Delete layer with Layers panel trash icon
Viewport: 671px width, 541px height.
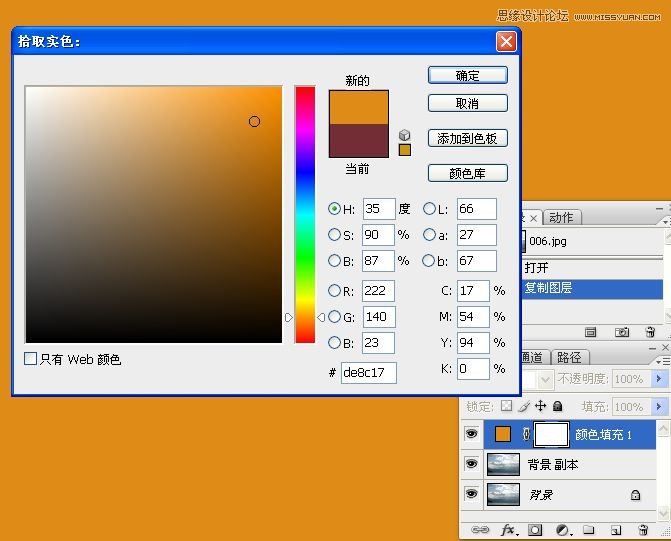pyautogui.click(x=643, y=530)
